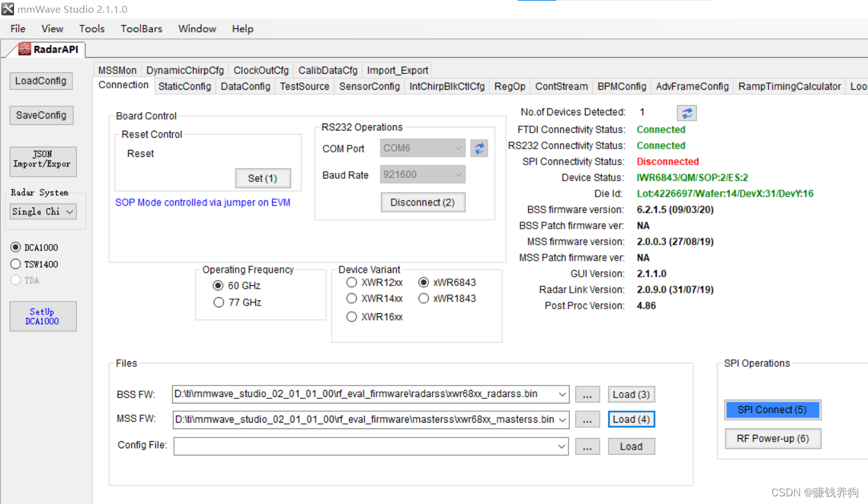Open the Window menu
Image resolution: width=868 pixels, height=504 pixels.
pos(197,29)
